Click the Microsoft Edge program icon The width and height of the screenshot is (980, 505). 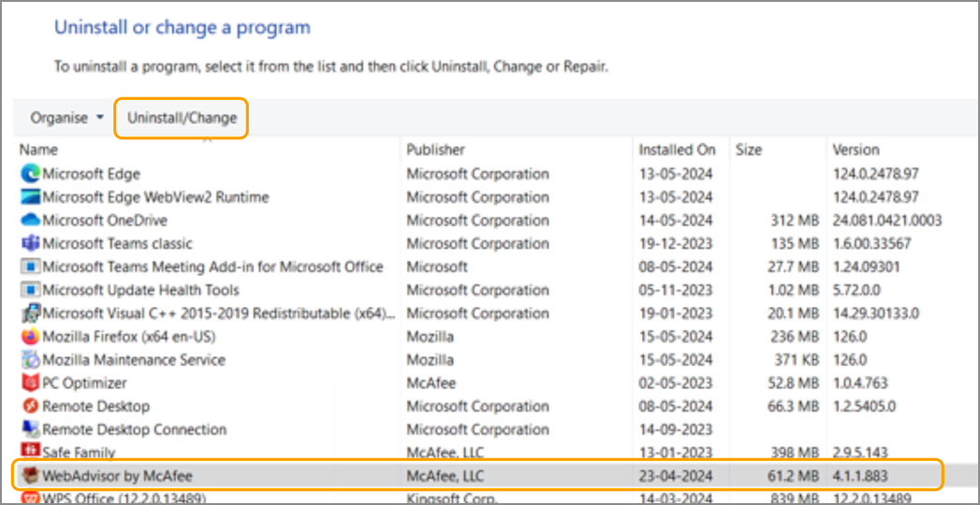30,174
